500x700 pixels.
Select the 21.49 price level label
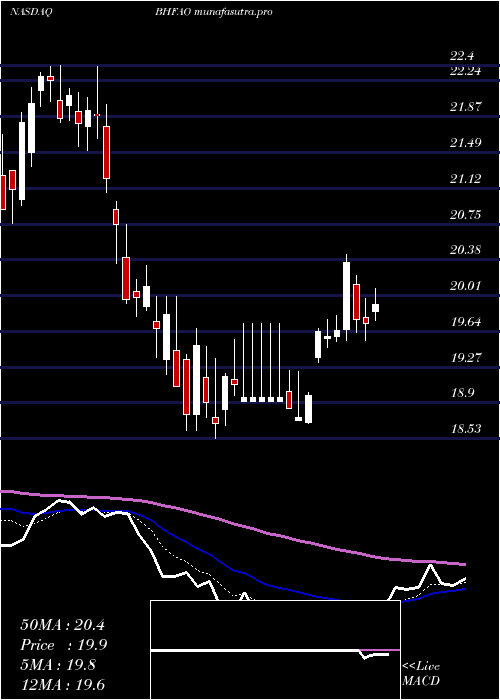(466, 143)
